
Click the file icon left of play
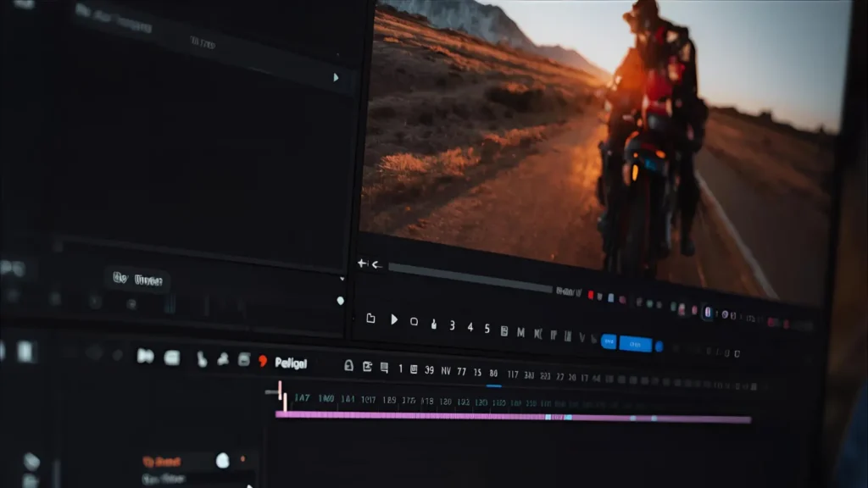tap(370, 319)
